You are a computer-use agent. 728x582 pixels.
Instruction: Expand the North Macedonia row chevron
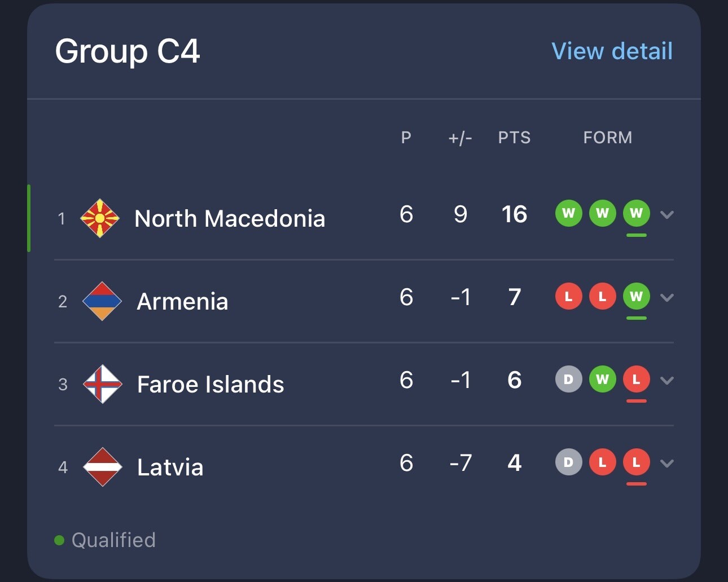667,214
